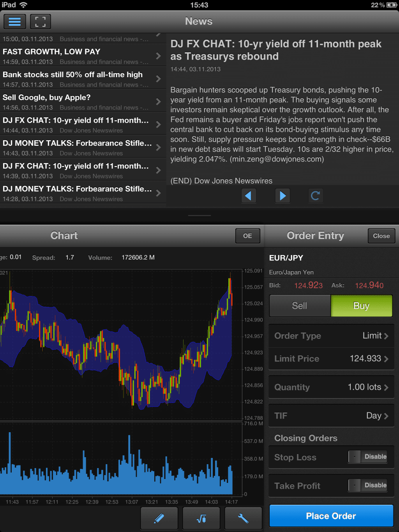Enable the Stop Loss switch
Screen dimensions: 399x532
367,457
